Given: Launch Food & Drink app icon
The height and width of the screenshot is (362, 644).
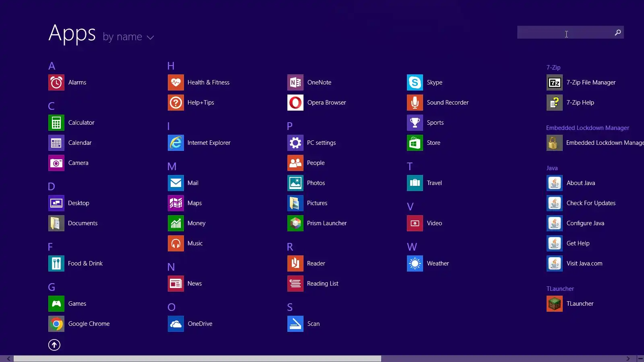Looking at the screenshot, I should pos(56,263).
